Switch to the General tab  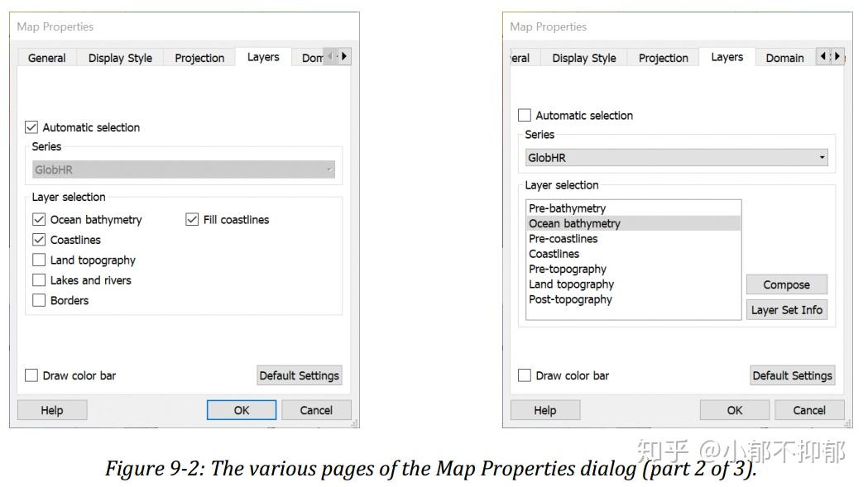coord(47,58)
